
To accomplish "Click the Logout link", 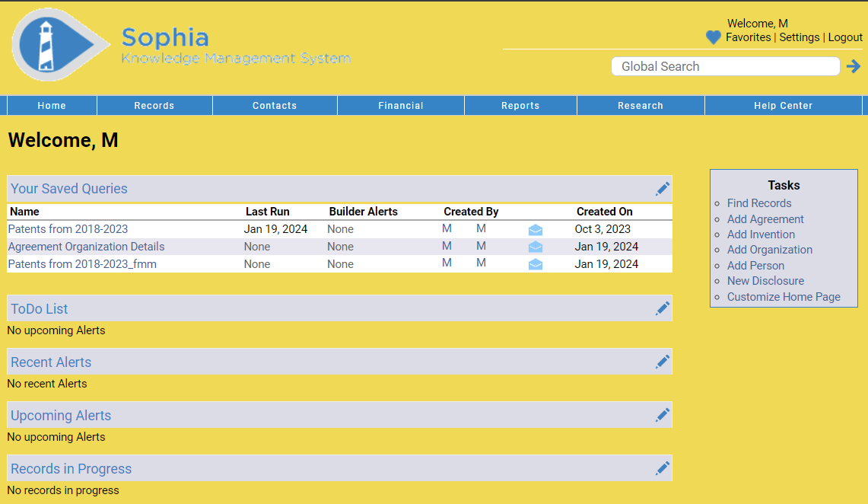I will coord(845,37).
